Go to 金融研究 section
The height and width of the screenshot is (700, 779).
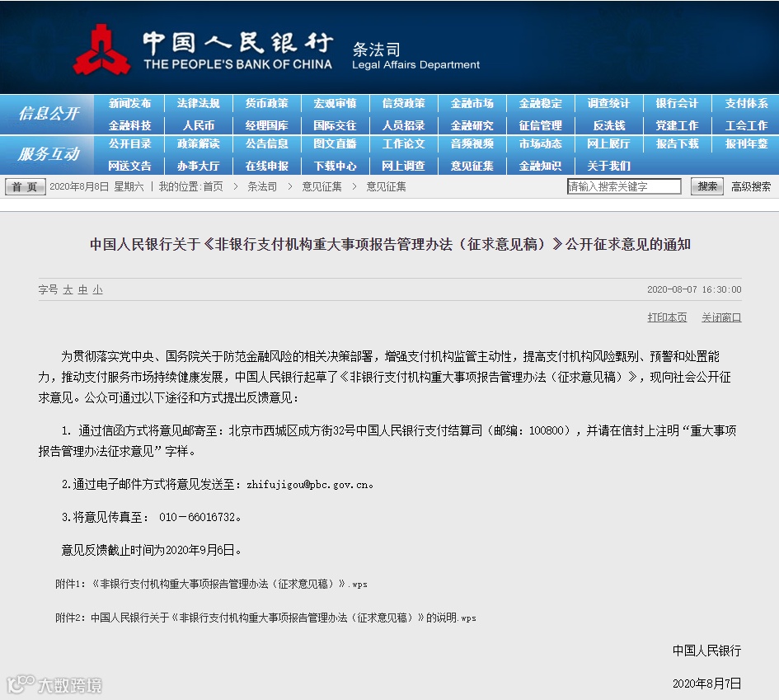472,125
